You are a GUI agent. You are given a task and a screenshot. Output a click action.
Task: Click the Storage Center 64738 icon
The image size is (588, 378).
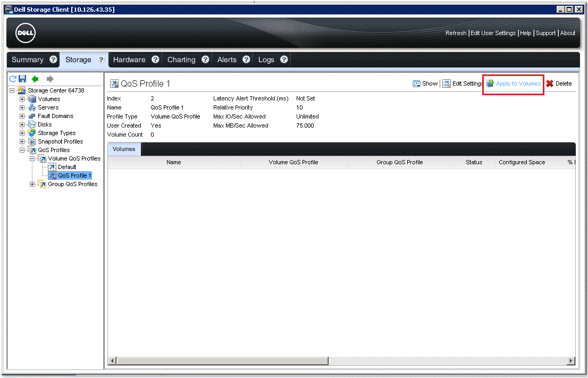coord(22,90)
